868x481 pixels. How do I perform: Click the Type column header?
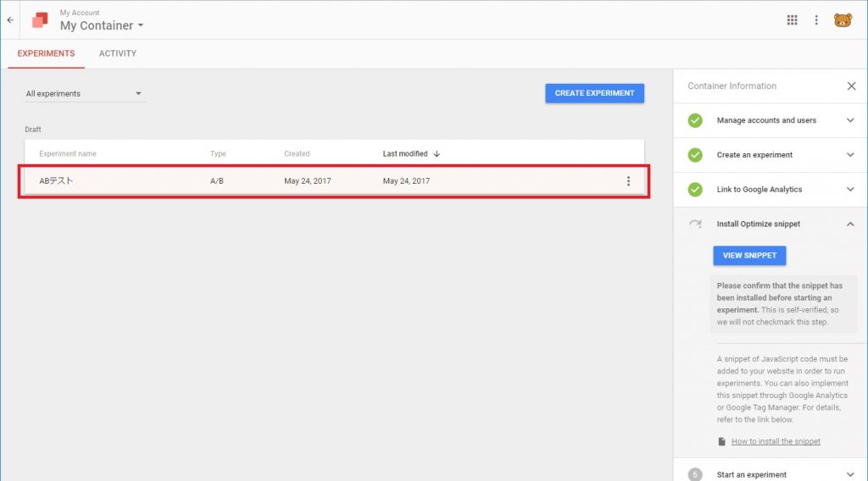click(x=218, y=153)
